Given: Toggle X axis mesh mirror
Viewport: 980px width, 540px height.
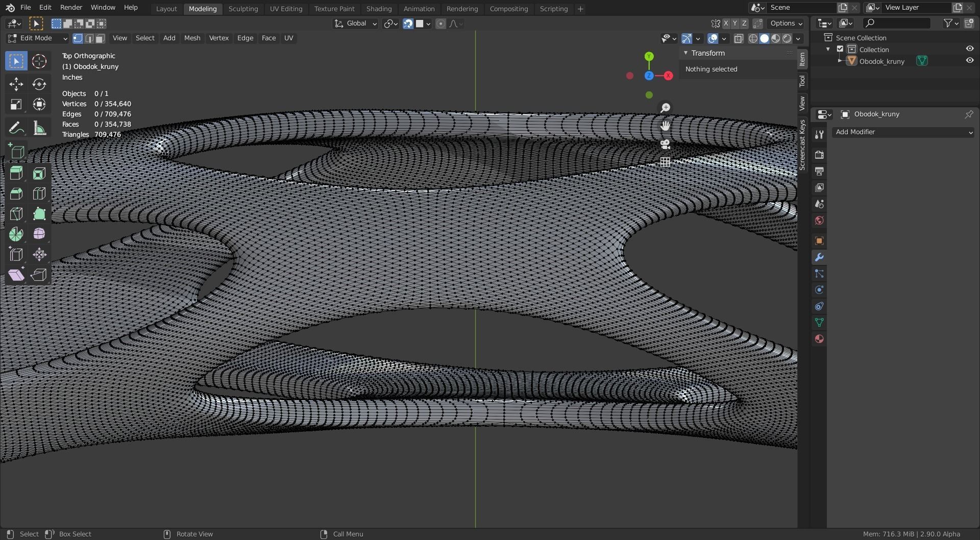Looking at the screenshot, I should point(726,23).
